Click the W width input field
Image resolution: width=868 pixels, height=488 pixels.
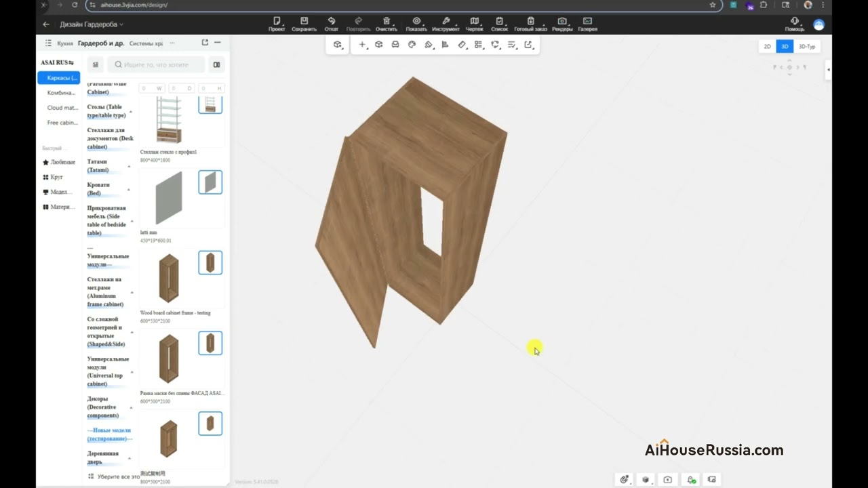pyautogui.click(x=153, y=88)
